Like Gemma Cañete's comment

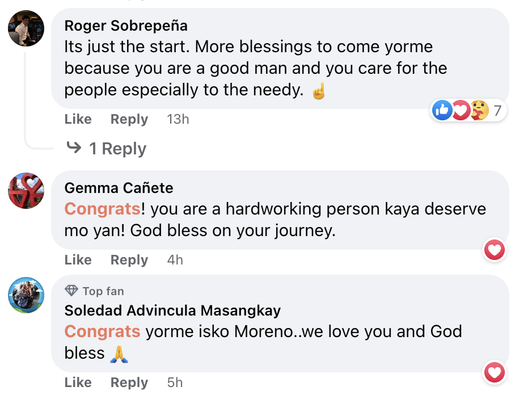click(78, 260)
